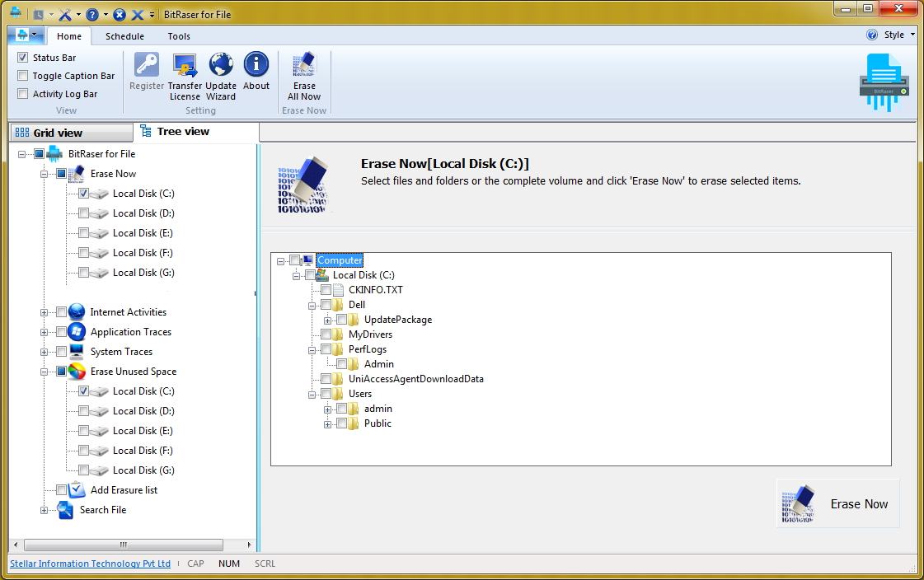Viewport: 924px width, 580px height.
Task: Click the BitRaser root node icon
Action: (x=54, y=154)
